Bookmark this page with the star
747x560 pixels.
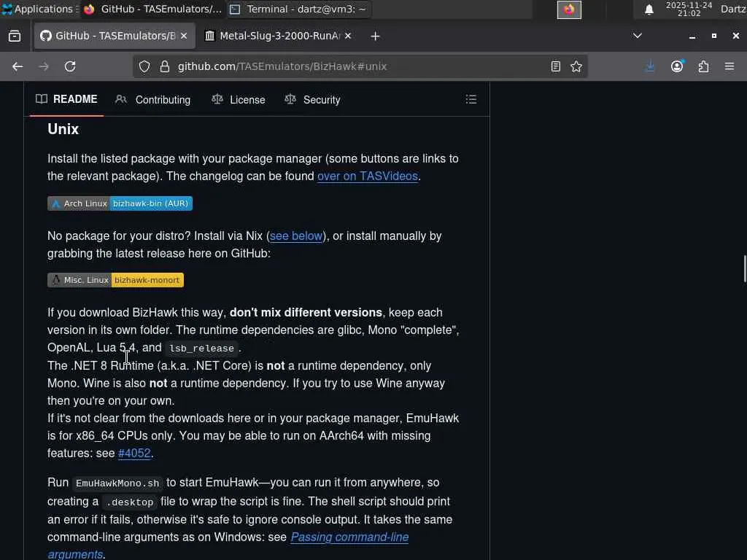coord(576,66)
